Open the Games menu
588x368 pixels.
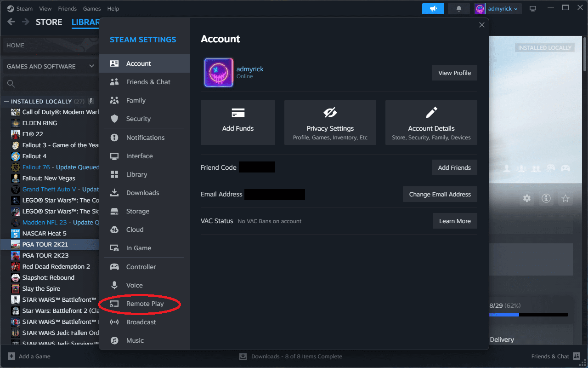pos(92,8)
